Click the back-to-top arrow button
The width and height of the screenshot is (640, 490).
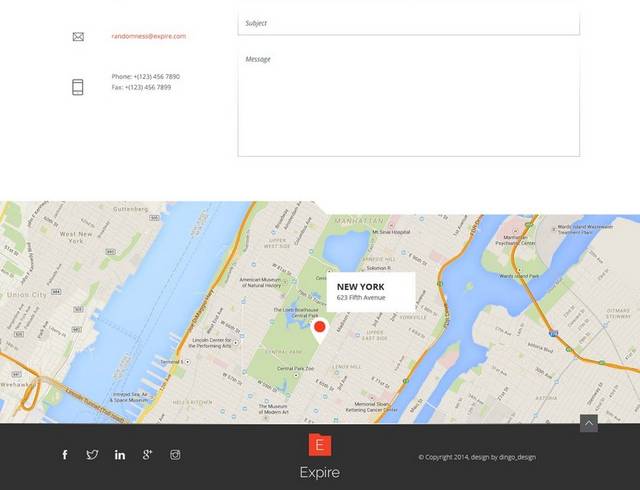(589, 423)
